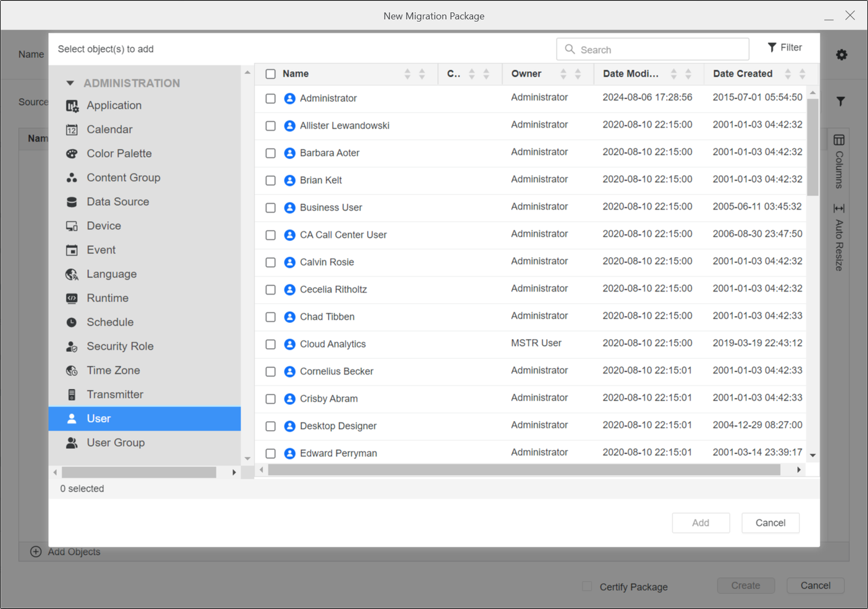Click the Cancel button in dialog

(770, 523)
